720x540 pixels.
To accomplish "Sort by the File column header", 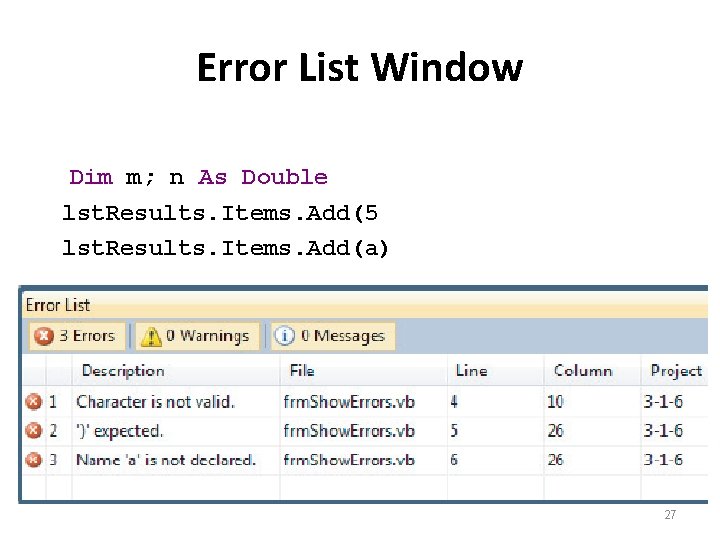I will pos(302,370).
